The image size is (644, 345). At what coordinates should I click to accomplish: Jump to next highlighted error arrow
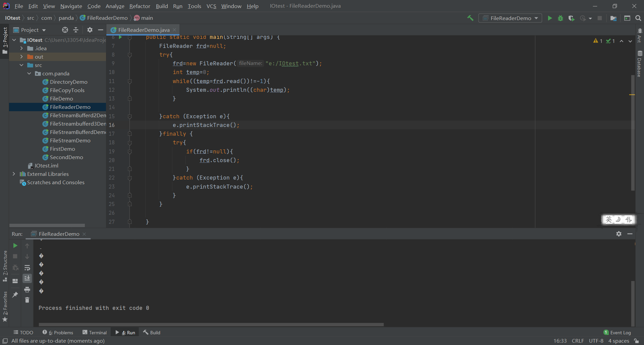point(630,41)
